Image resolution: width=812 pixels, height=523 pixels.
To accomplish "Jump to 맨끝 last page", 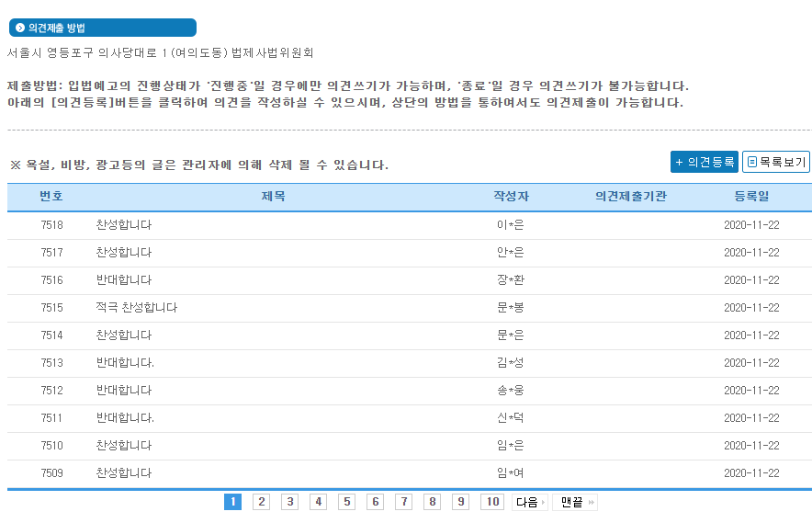I will [575, 502].
